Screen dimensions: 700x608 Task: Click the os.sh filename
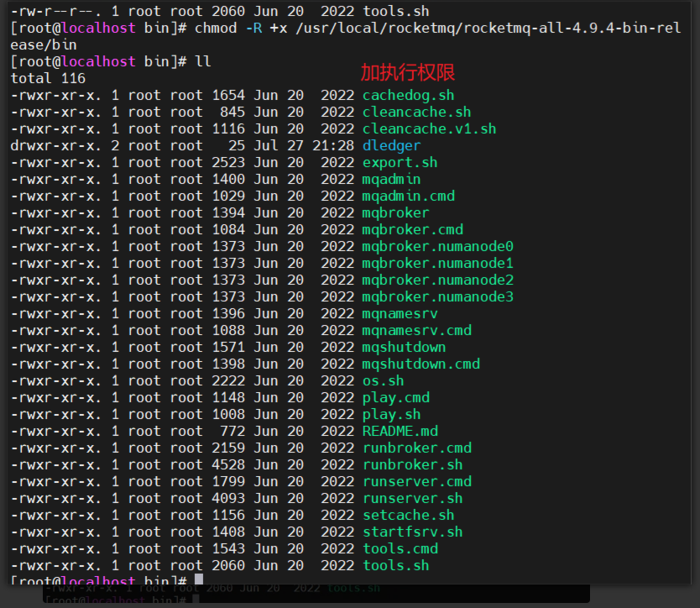pyautogui.click(x=383, y=381)
